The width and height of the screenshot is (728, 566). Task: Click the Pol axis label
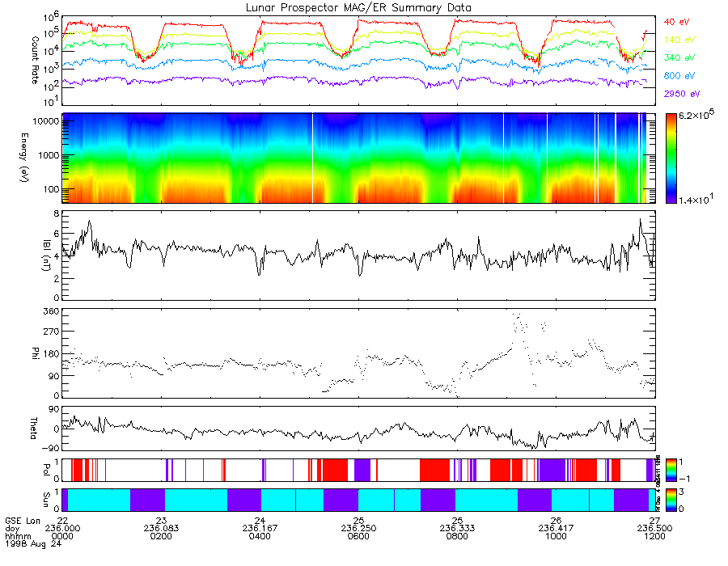point(46,470)
